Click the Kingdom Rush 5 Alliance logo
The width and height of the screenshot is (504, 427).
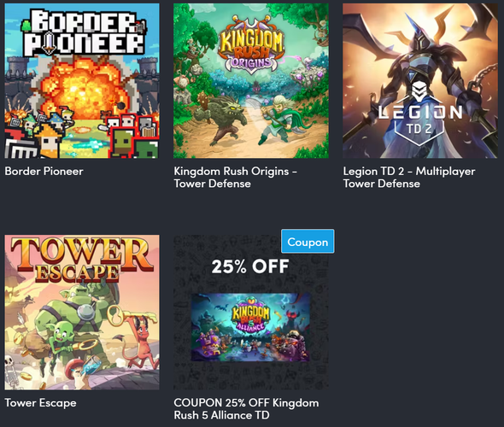point(250,316)
